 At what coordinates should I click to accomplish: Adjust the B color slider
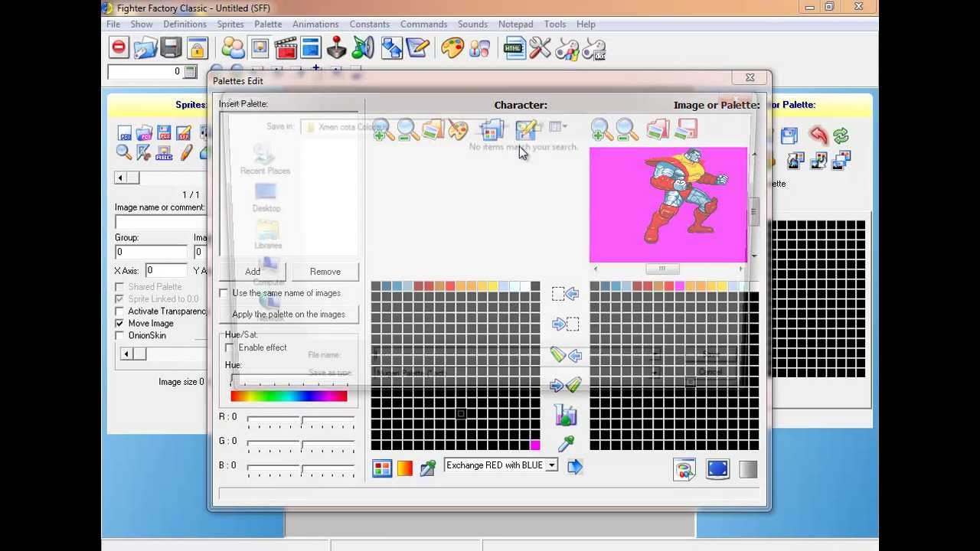(x=302, y=469)
